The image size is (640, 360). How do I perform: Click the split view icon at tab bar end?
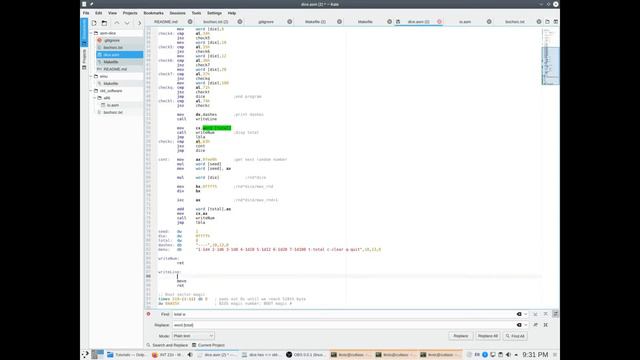(556, 22)
